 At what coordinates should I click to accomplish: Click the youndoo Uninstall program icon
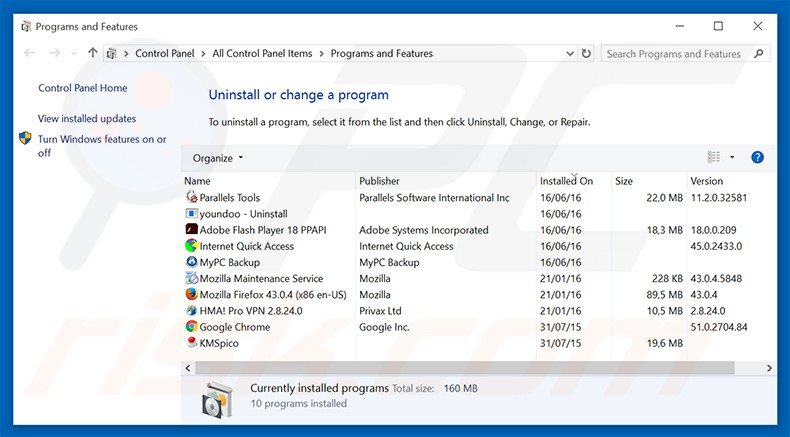click(191, 213)
